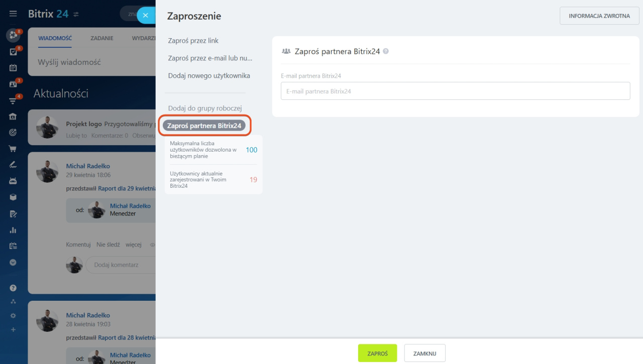Click the avatar on 28 kwietnia 19:03 post

point(47,320)
